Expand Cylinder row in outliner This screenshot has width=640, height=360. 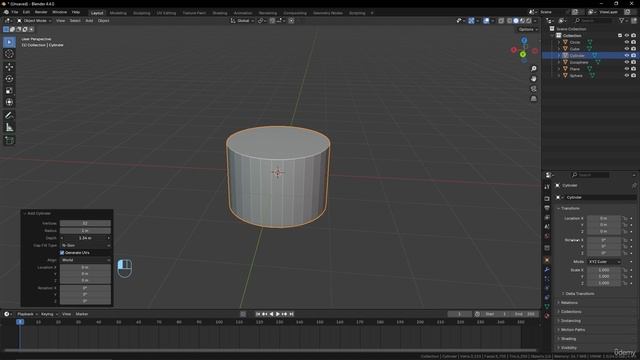coord(559,56)
